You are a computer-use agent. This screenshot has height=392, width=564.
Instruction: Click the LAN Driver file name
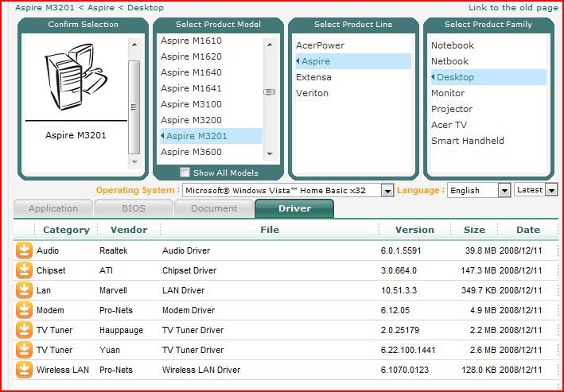click(x=183, y=290)
